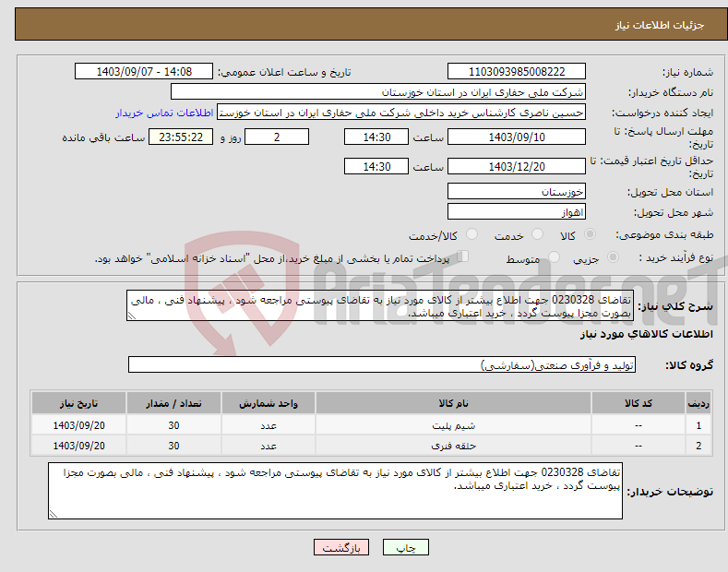Image resolution: width=728 pixels, height=572 pixels.
Task: Select the خدمت radio button
Action: 537,234
